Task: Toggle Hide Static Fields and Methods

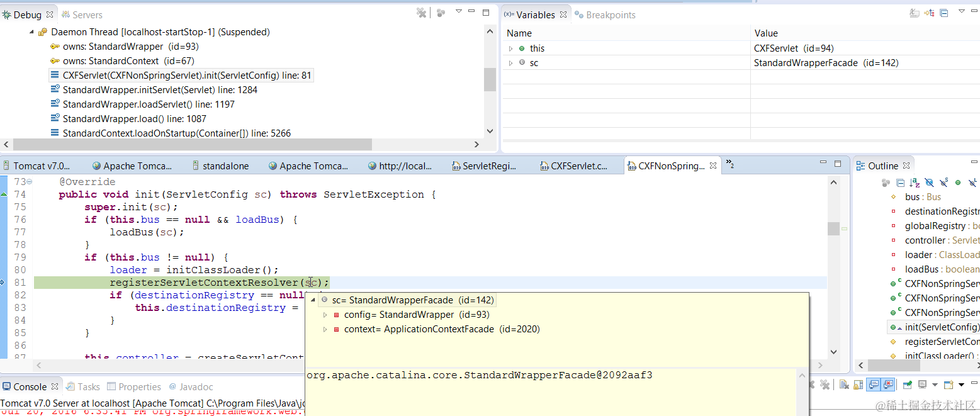Action: [943, 183]
